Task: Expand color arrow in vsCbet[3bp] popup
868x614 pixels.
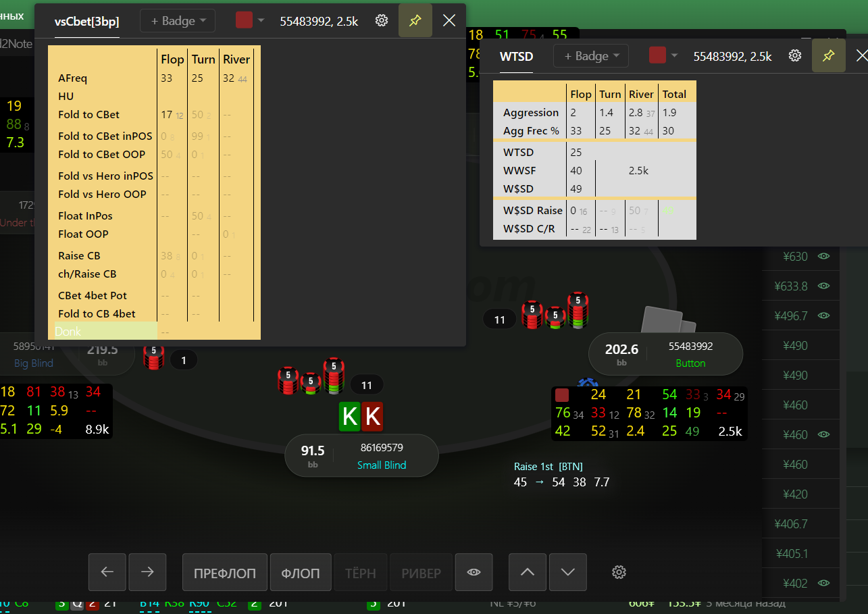Action: [261, 21]
